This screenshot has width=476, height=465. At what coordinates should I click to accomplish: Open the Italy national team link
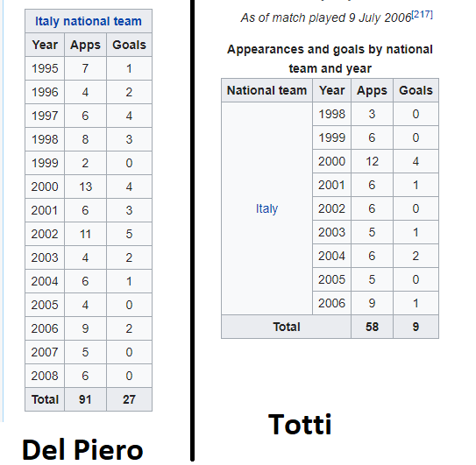coord(89,21)
